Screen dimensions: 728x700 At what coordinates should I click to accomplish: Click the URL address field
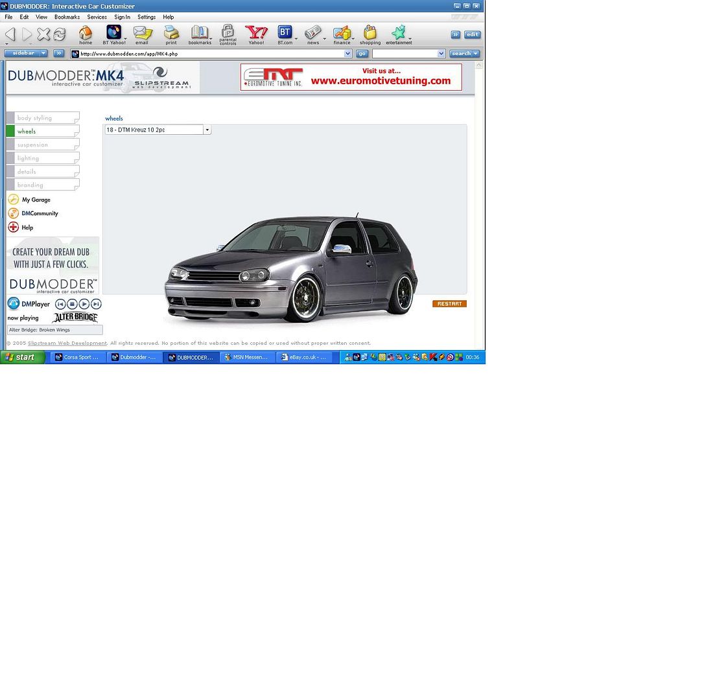[x=207, y=54]
